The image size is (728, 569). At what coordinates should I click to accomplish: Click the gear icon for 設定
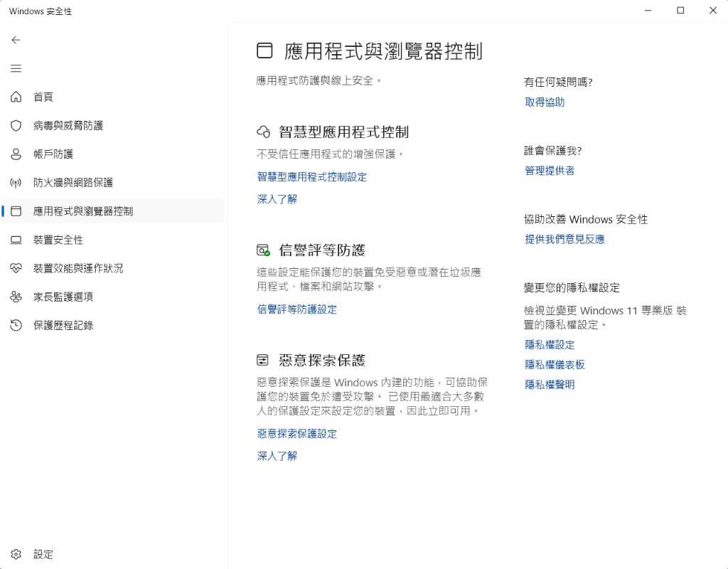16,554
